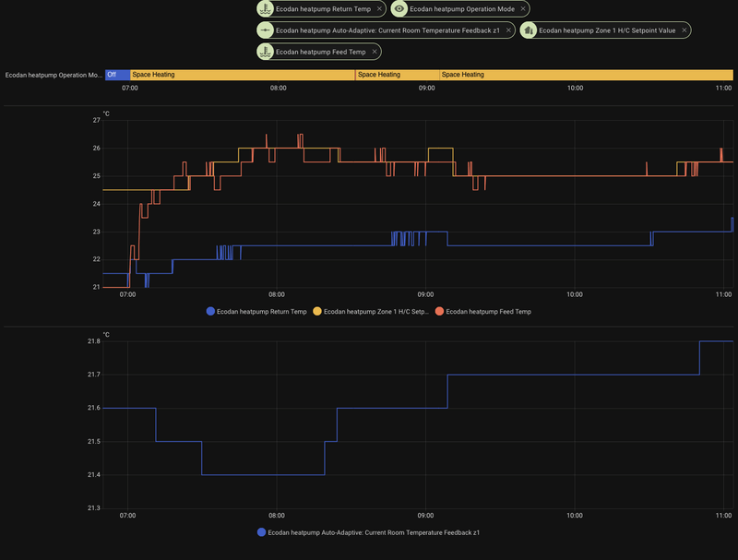
Task: Select the Auto-Adaptive Room Temperature Feedback chip label
Action: 387,30
